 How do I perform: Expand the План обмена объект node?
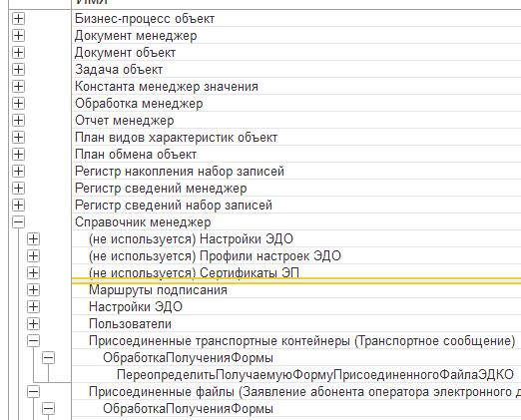point(18,155)
